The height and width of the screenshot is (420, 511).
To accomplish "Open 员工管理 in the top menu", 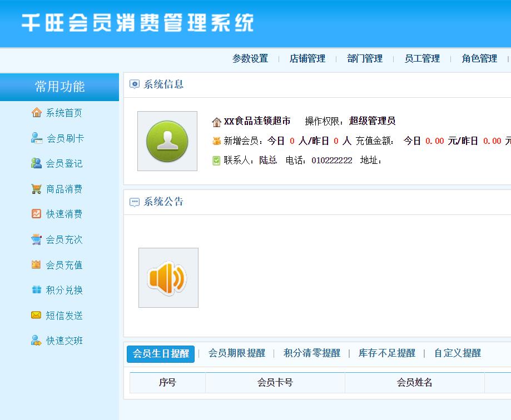I will click(x=422, y=58).
